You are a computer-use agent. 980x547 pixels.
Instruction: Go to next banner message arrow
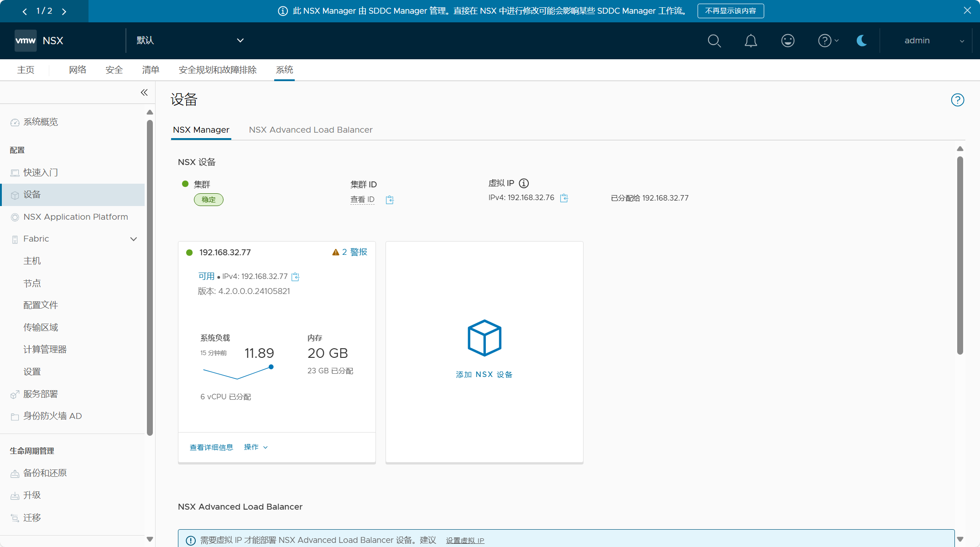(x=64, y=11)
